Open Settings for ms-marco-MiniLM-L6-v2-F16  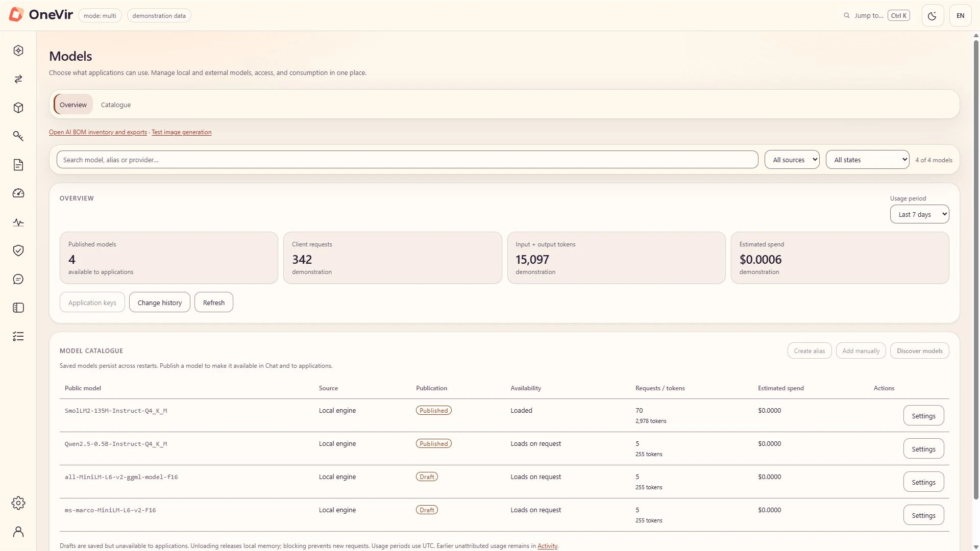click(x=924, y=515)
